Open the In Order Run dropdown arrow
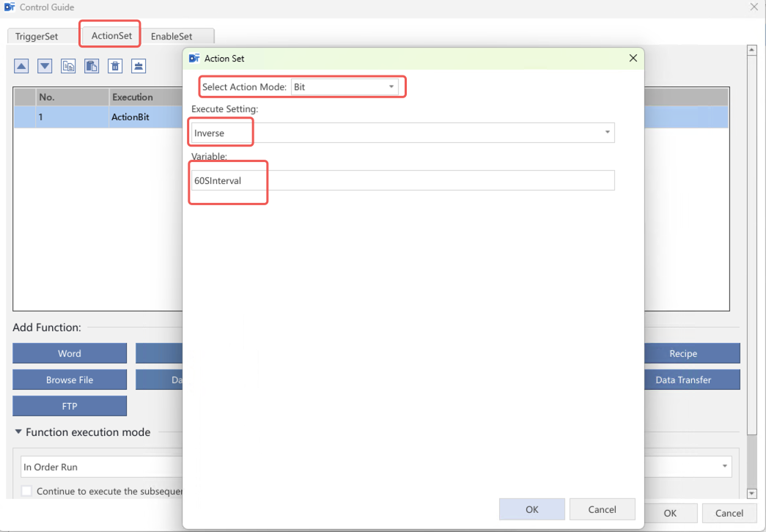The image size is (766, 532). point(725,467)
